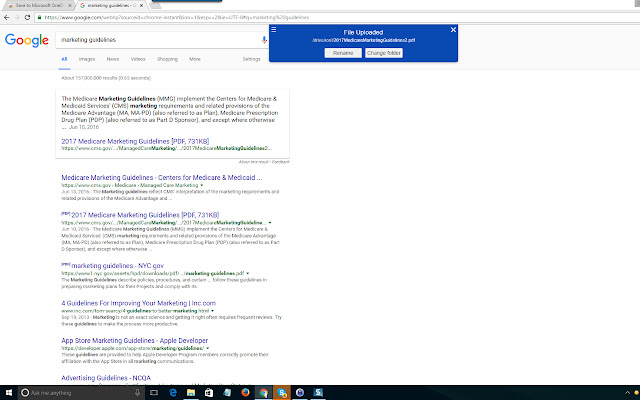Click the Cortana microphone in taskbar search
The image size is (640, 400).
click(138, 393)
